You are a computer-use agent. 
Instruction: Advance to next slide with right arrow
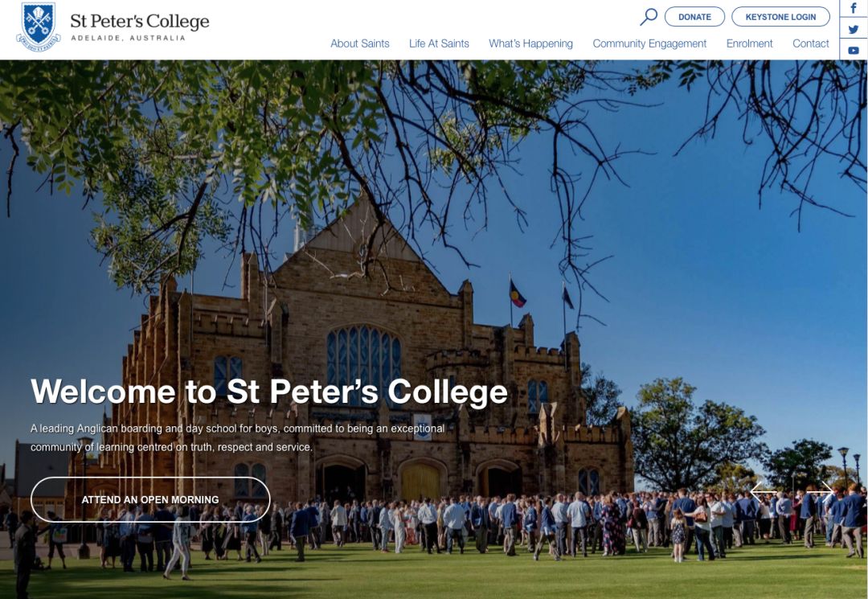click(x=820, y=491)
